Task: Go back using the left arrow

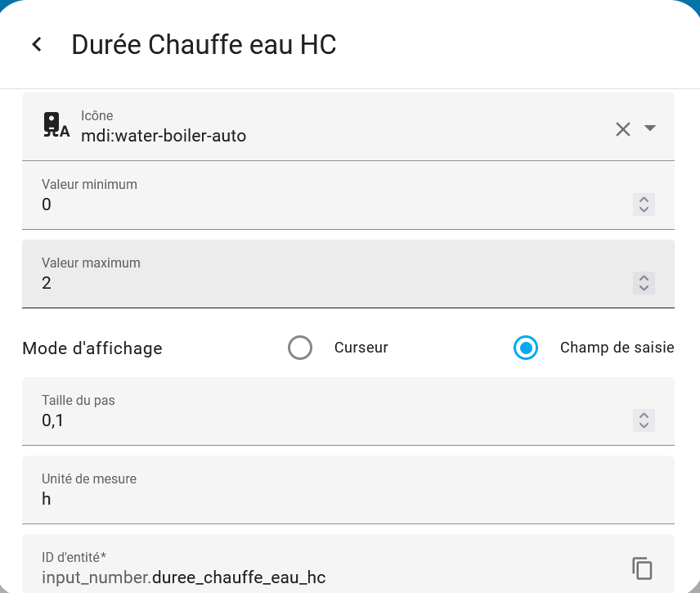Action: [37, 44]
